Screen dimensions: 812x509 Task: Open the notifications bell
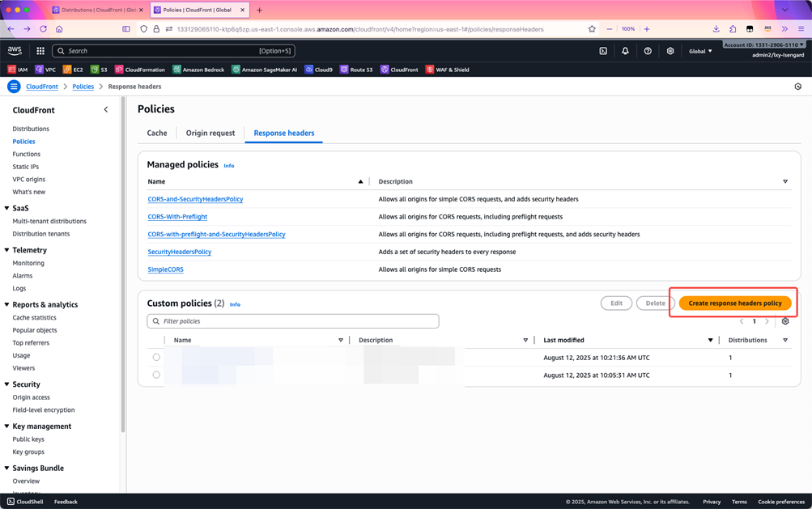click(x=625, y=51)
